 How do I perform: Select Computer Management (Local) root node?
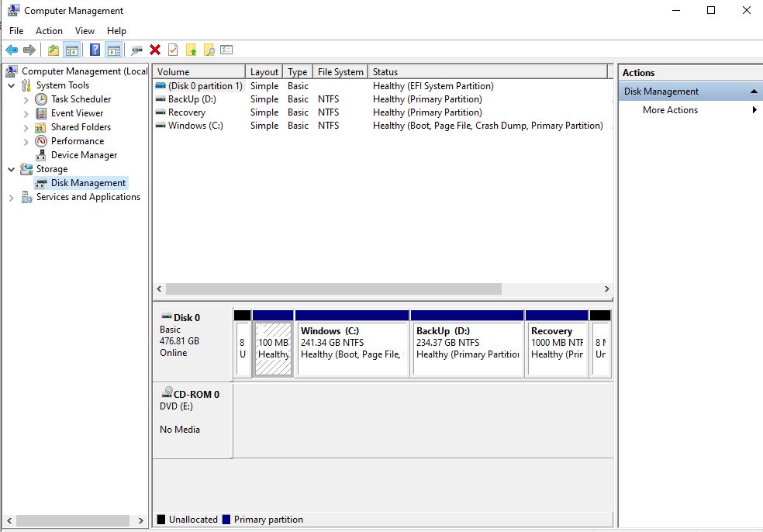click(x=85, y=71)
